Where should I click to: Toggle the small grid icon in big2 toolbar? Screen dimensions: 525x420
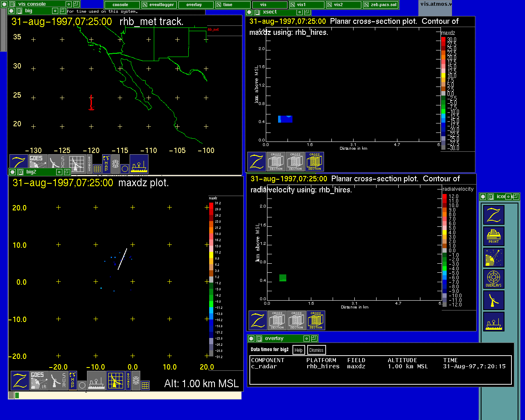pos(145,385)
